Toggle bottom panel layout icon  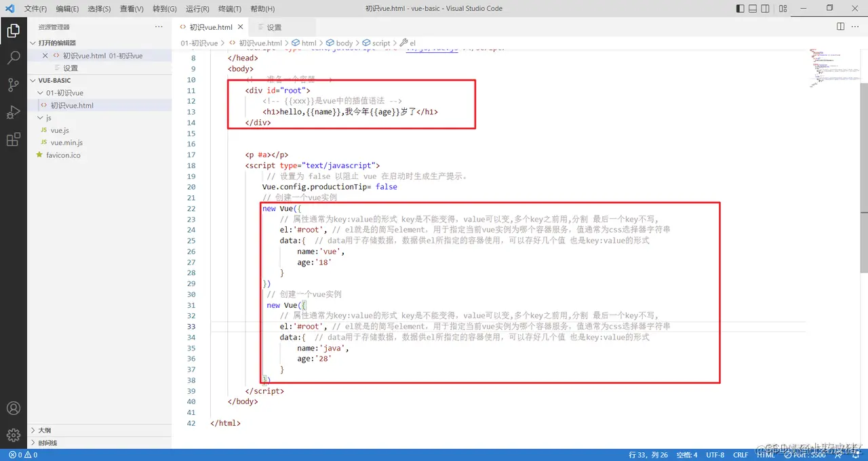point(753,9)
